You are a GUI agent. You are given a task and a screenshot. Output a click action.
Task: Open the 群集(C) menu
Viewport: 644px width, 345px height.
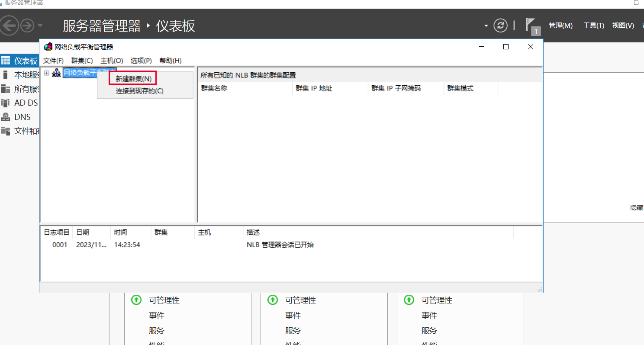82,61
